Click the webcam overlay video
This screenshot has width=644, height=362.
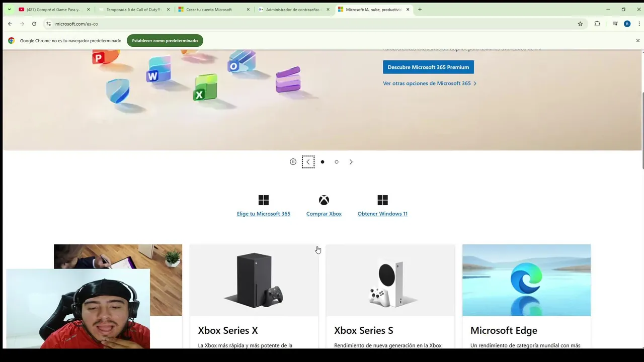(x=78, y=309)
